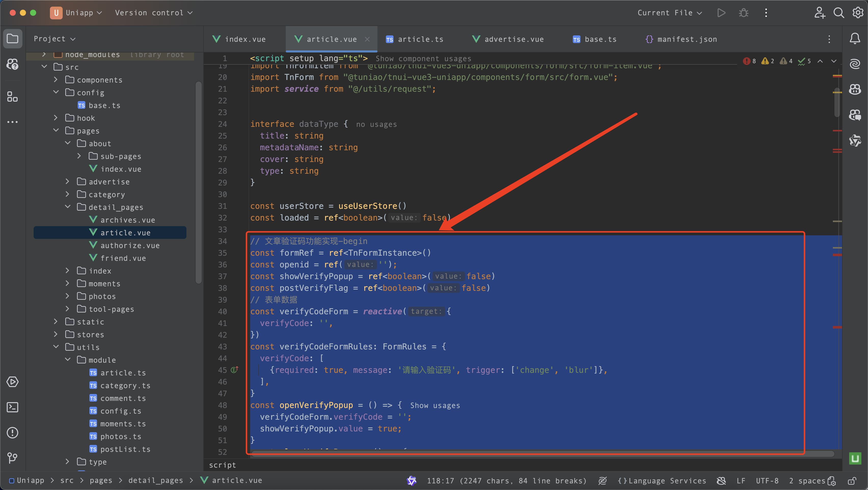Click the editor horizontal scrollbar
This screenshot has height=490, width=868.
539,454
